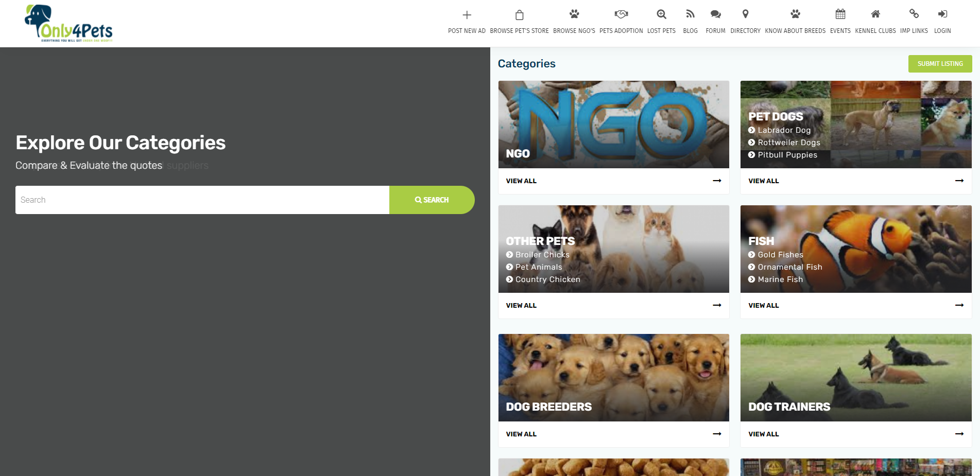Open the Broiler Chicks link

pos(542,255)
